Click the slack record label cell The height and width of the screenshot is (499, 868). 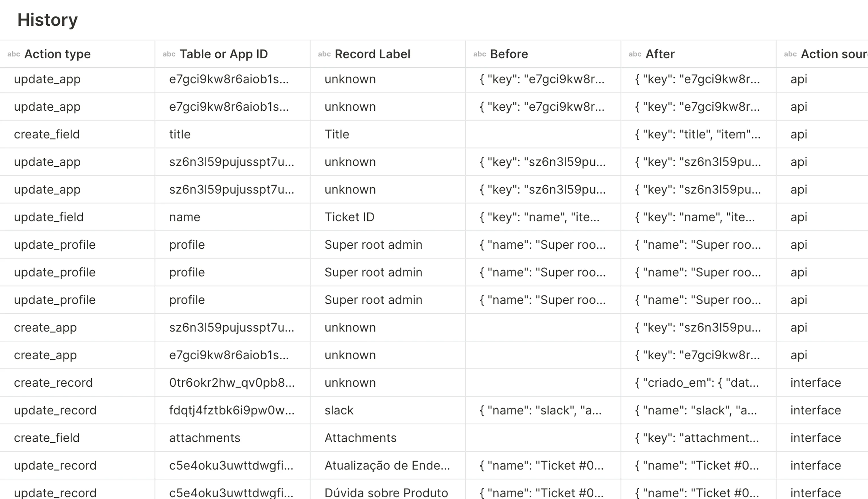click(x=339, y=410)
